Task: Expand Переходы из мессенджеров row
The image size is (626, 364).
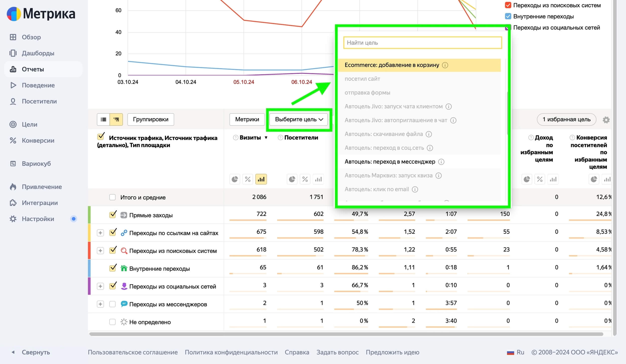Action: [x=100, y=304]
